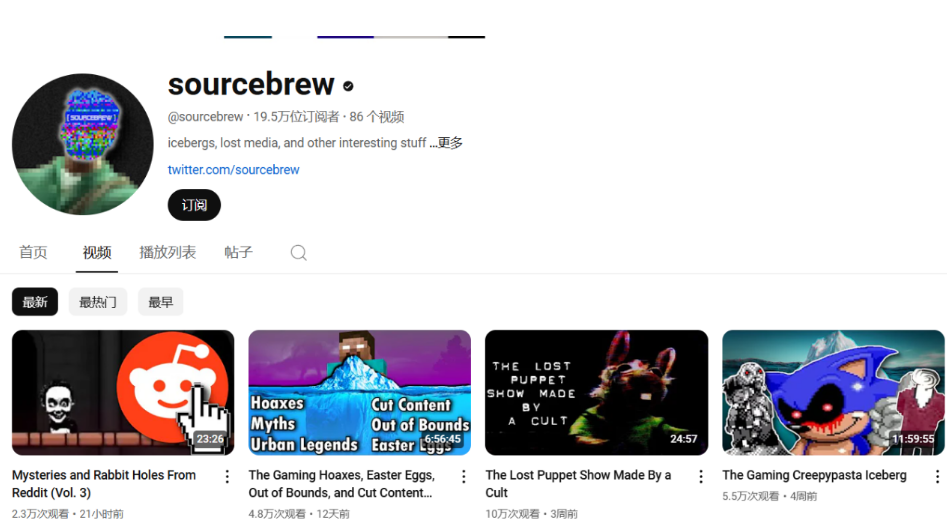Subscribe with the 订阅 button

(194, 205)
